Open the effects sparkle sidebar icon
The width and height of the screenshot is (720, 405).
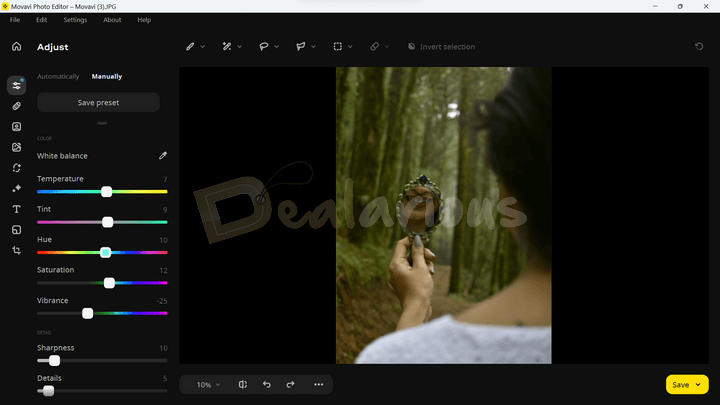[17, 188]
